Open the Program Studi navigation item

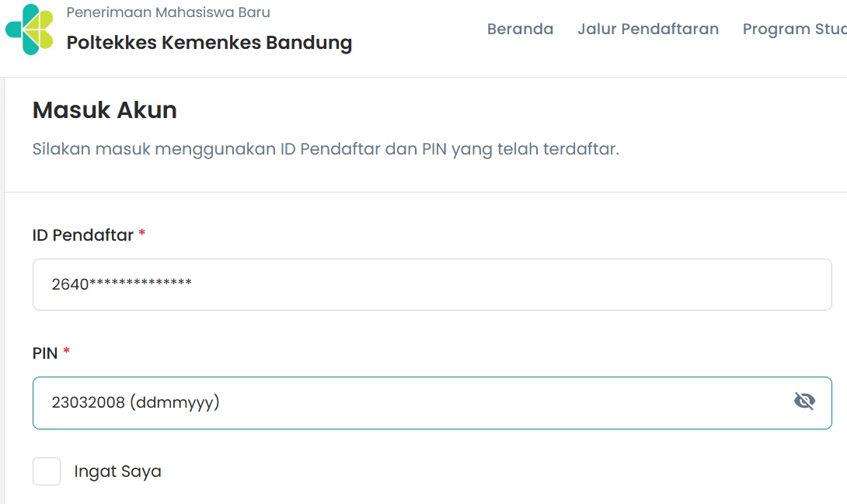[x=795, y=30]
